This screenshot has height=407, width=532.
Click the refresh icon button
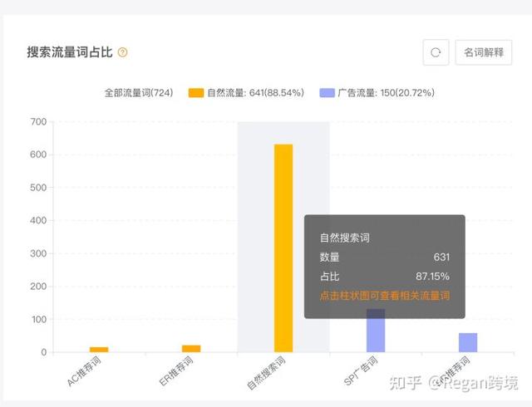435,52
